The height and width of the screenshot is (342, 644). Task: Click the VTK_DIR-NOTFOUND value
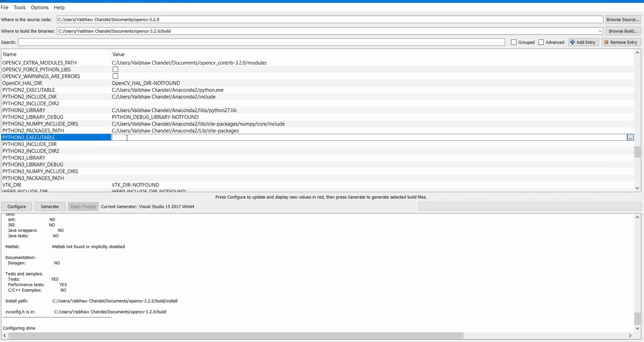click(x=135, y=185)
